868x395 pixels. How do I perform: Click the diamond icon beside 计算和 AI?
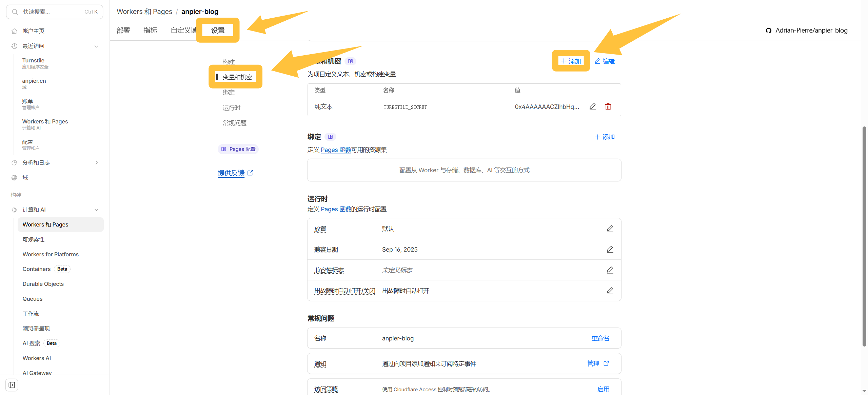[14, 210]
